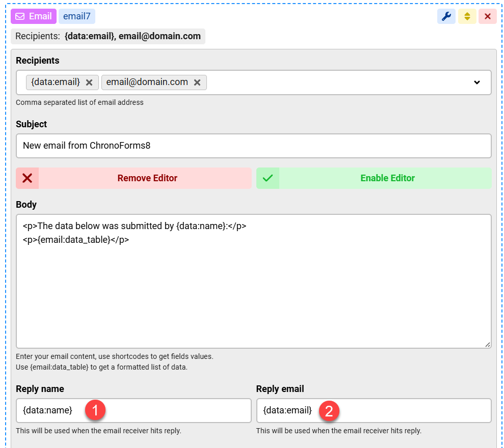Expand the Recipients dropdown arrow

click(x=477, y=82)
